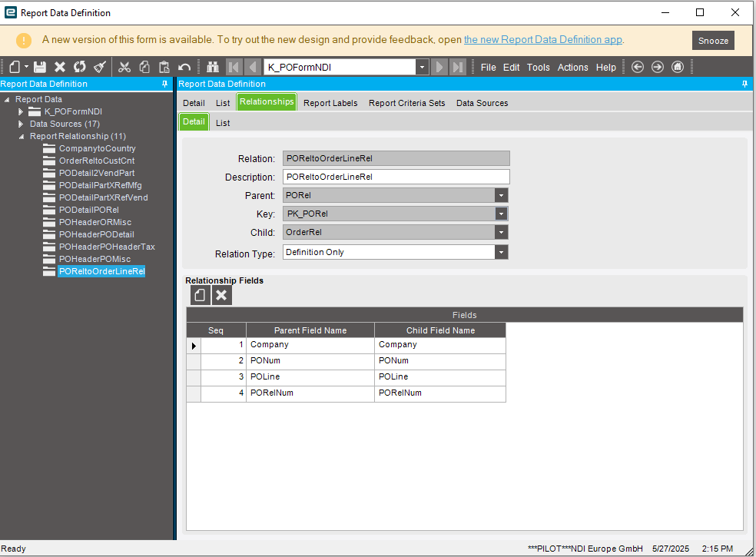Open search with the binoculars icon

point(213,67)
